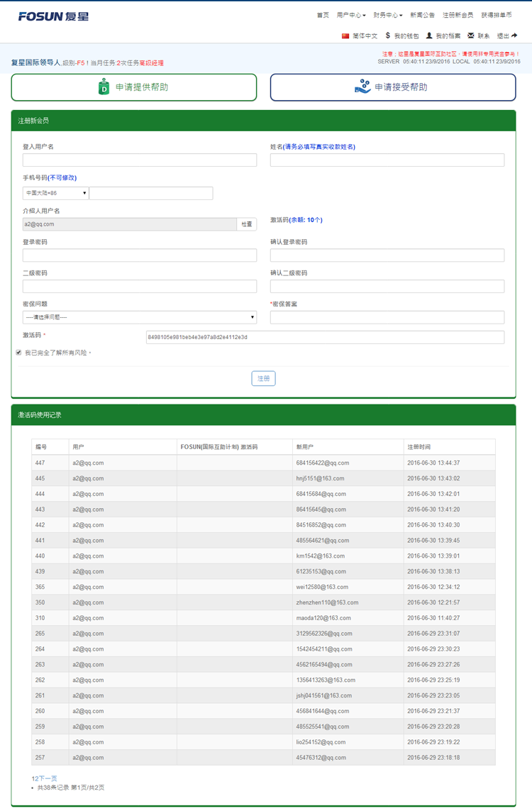The height and width of the screenshot is (811, 532).
Task: Click record number 365
Action: pos(40,587)
